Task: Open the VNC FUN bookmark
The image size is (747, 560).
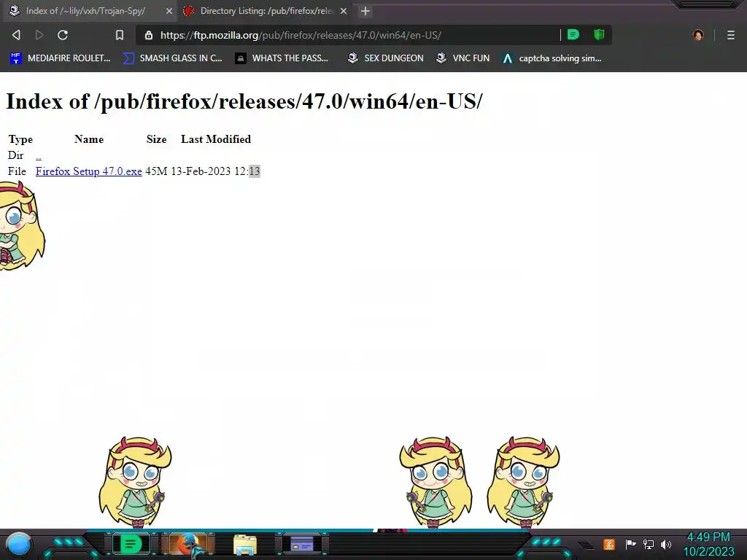Action: (x=462, y=58)
